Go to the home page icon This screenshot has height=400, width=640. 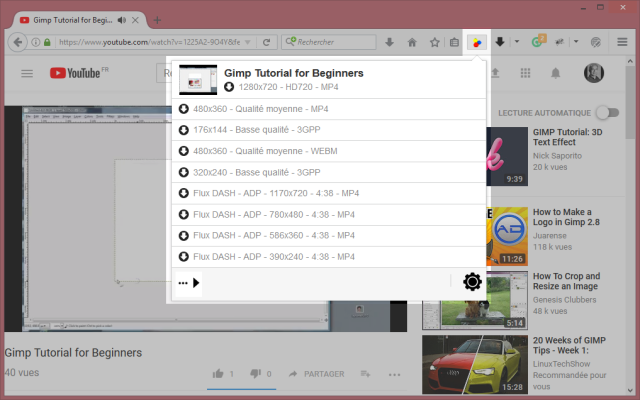tap(412, 42)
